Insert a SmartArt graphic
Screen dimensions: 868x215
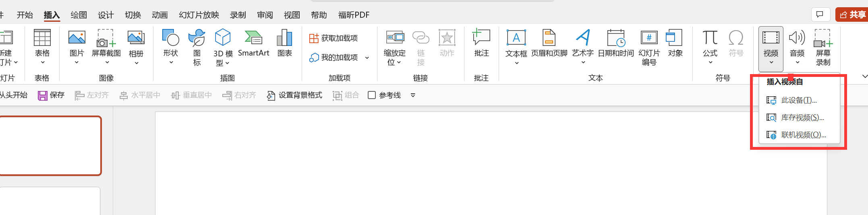[253, 43]
